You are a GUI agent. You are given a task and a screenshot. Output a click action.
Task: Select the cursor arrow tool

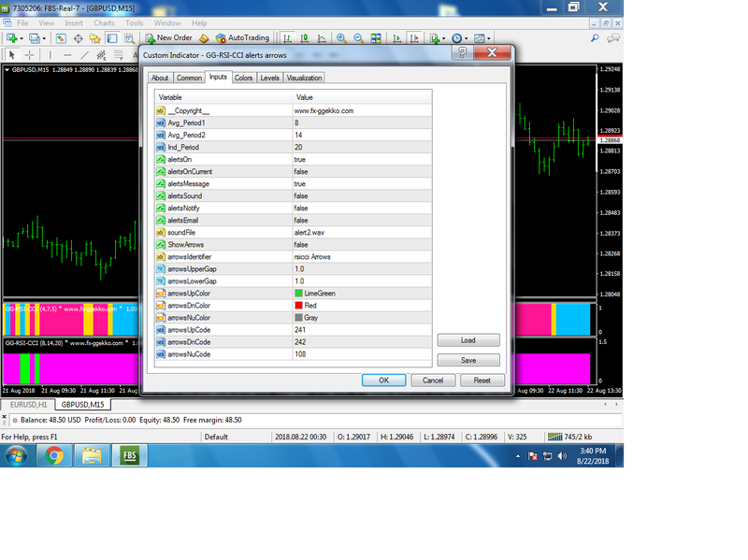12,55
